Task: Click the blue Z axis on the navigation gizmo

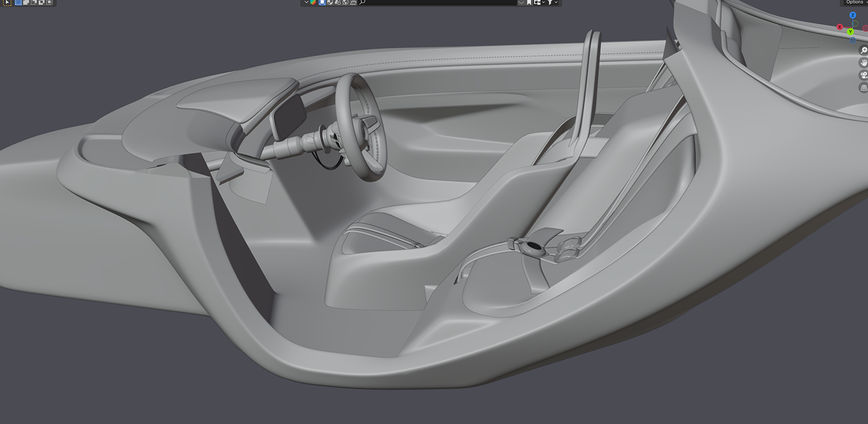Action: tap(852, 15)
